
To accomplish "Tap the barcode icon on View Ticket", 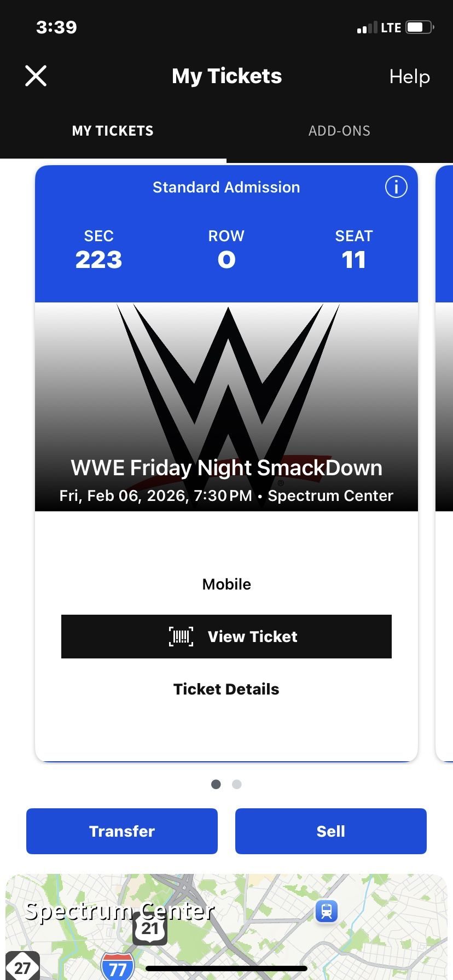I will [x=181, y=637].
